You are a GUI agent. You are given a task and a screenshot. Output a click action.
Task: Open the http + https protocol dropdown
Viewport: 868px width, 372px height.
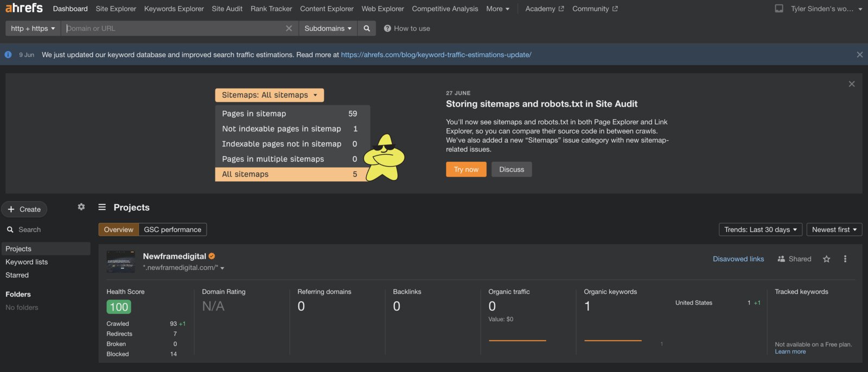(33, 28)
